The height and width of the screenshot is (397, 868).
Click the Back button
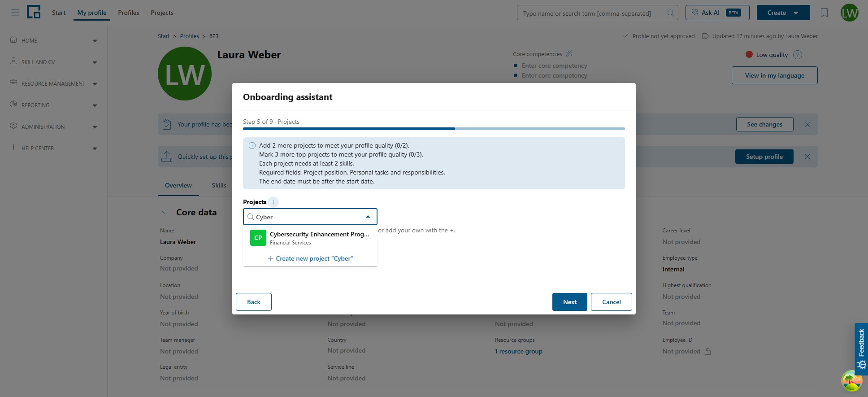coord(253,302)
